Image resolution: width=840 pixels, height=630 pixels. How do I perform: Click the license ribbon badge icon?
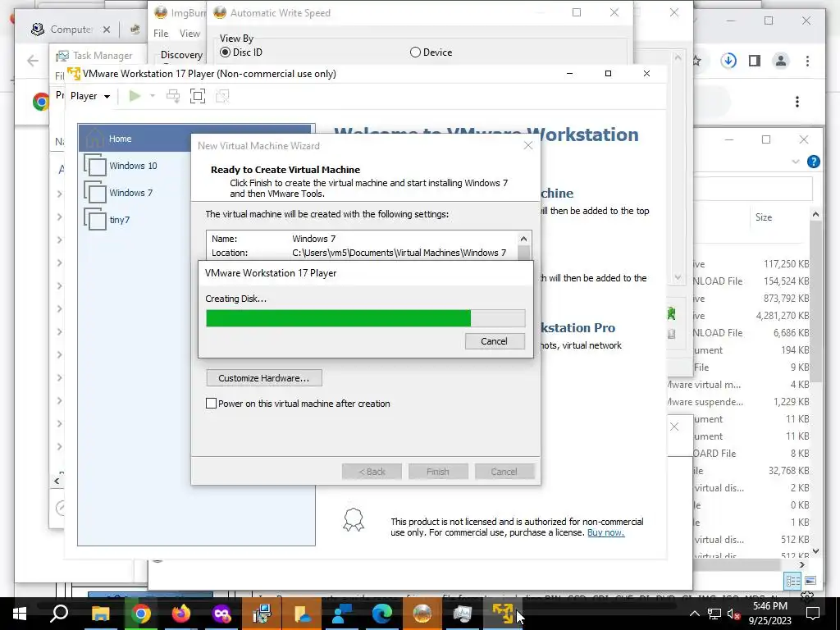click(354, 520)
